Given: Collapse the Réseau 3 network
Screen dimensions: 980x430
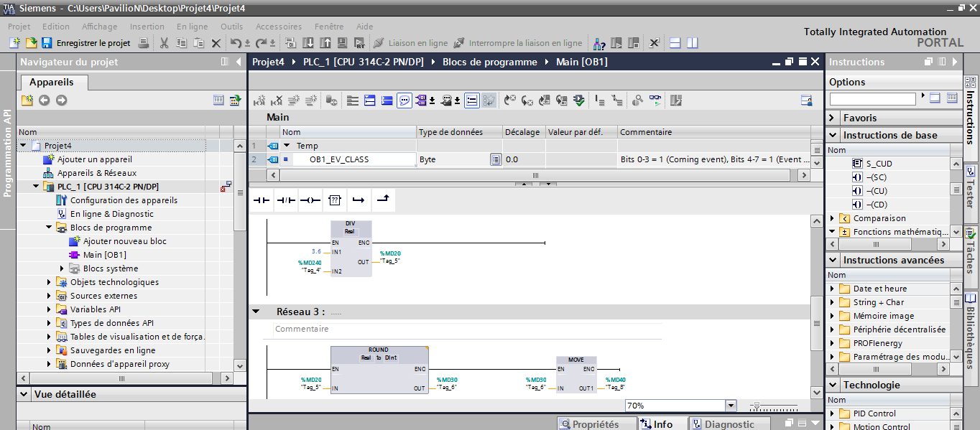Looking at the screenshot, I should pyautogui.click(x=256, y=312).
